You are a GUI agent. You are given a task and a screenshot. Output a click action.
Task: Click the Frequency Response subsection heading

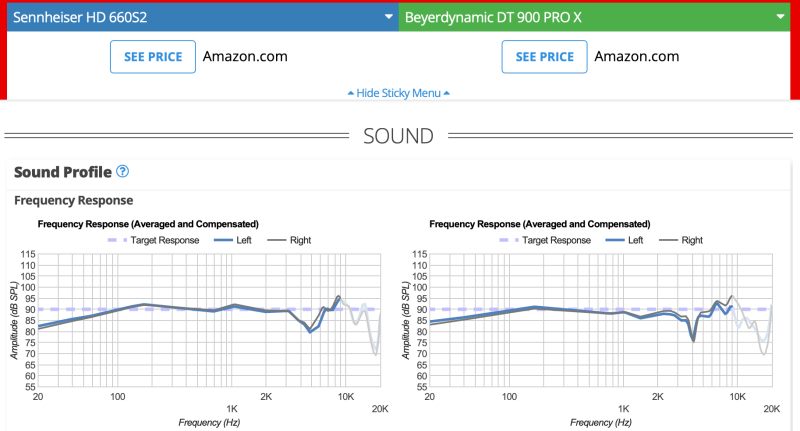(x=73, y=201)
